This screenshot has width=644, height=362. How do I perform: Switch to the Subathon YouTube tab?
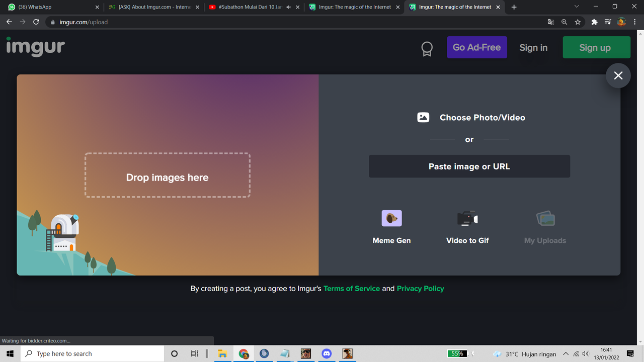point(255,7)
